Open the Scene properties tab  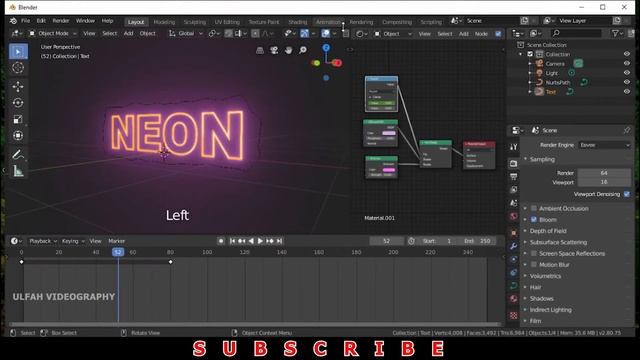pos(513,203)
